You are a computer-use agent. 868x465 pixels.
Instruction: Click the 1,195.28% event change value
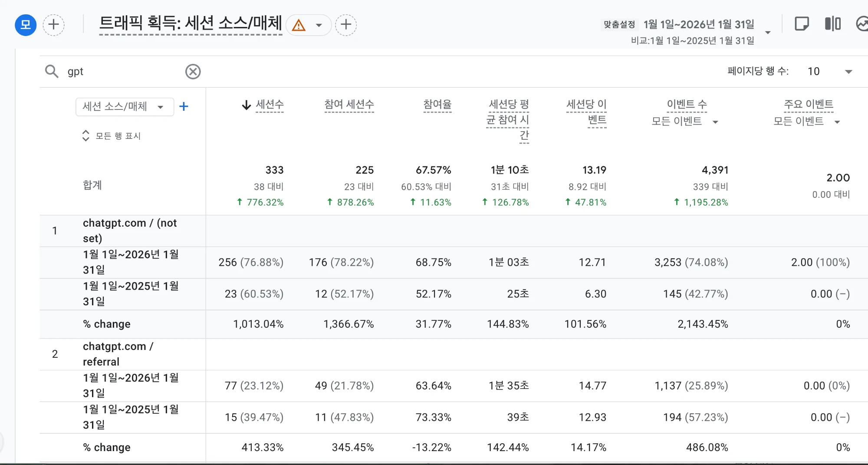coord(701,202)
